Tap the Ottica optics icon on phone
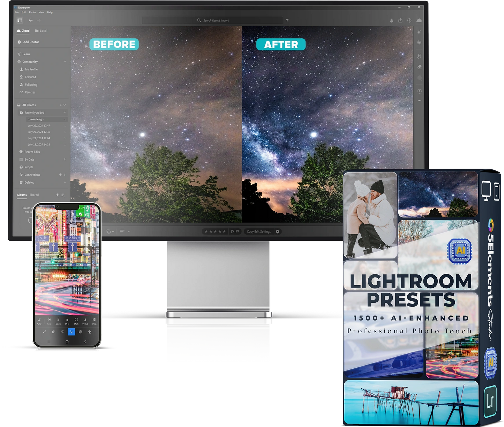The image size is (504, 427). [94, 321]
